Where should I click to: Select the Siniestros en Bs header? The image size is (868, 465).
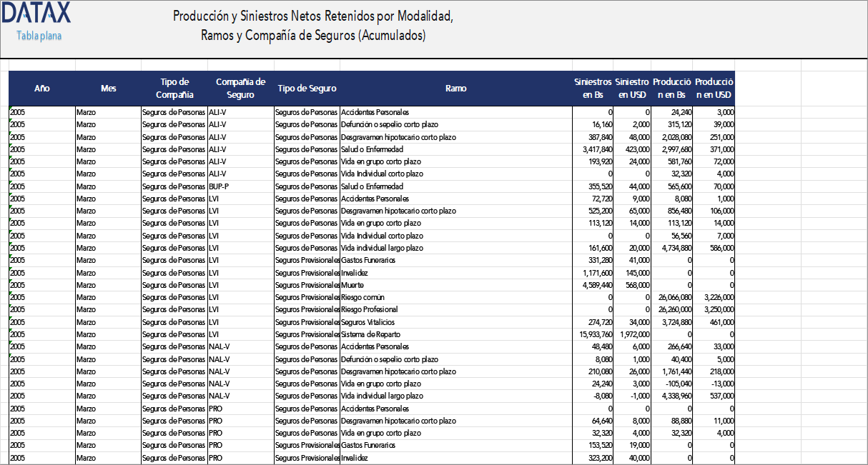tap(593, 89)
